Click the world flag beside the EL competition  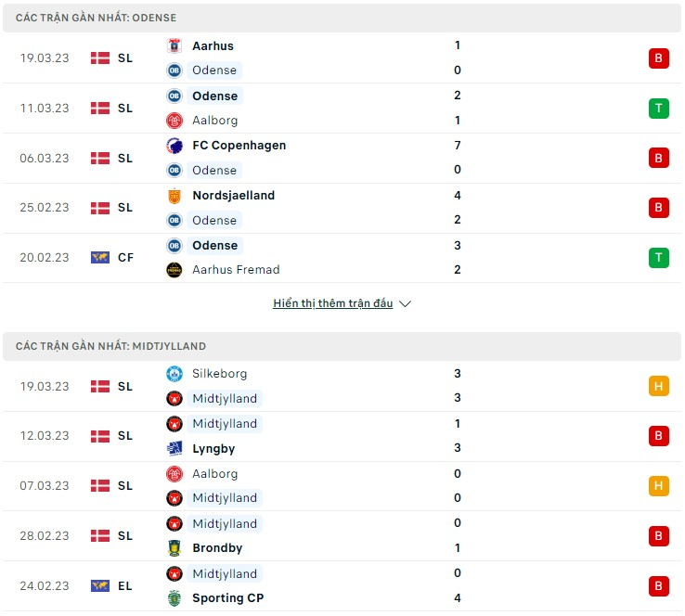tap(100, 586)
